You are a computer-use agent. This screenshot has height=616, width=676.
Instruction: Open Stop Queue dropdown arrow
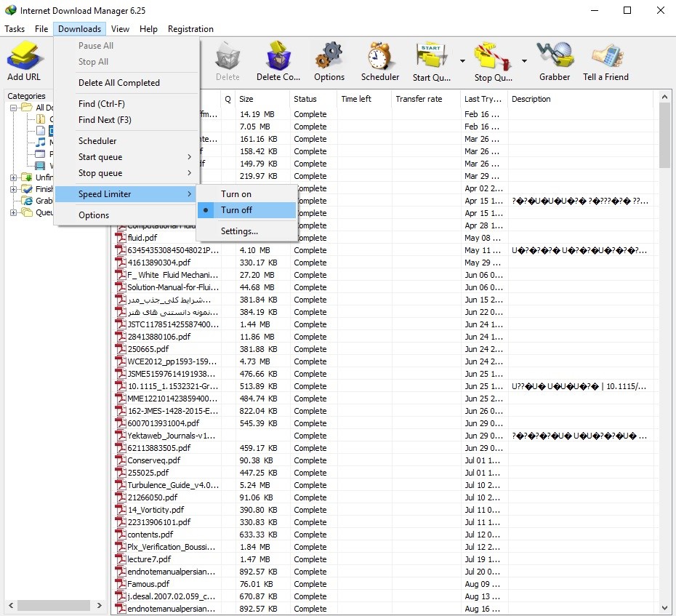pos(524,61)
